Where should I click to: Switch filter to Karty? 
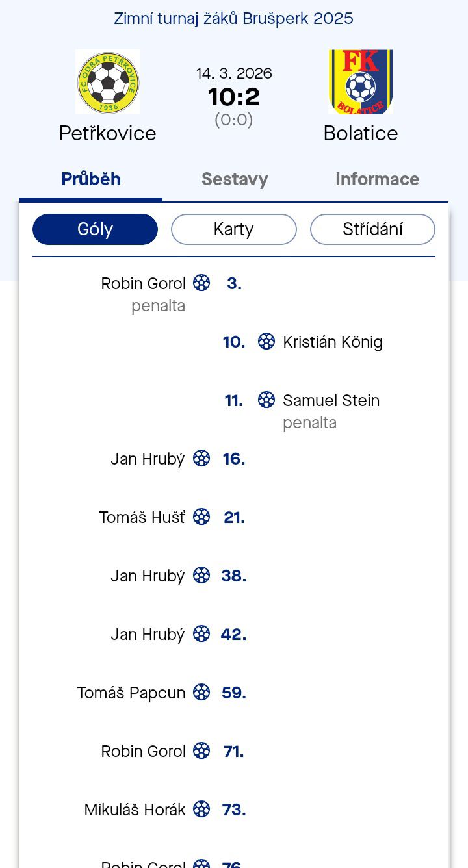(x=233, y=229)
